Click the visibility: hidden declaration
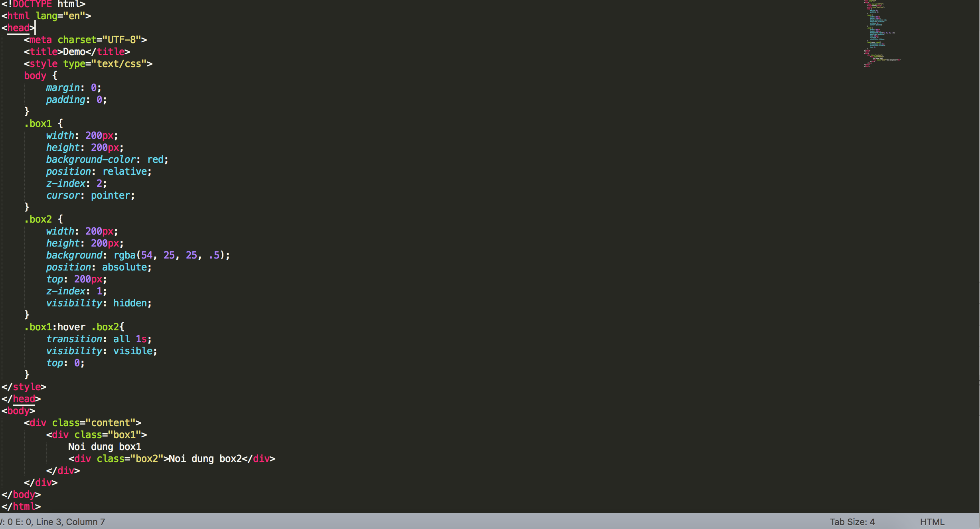Image resolution: width=980 pixels, height=529 pixels. 99,303
